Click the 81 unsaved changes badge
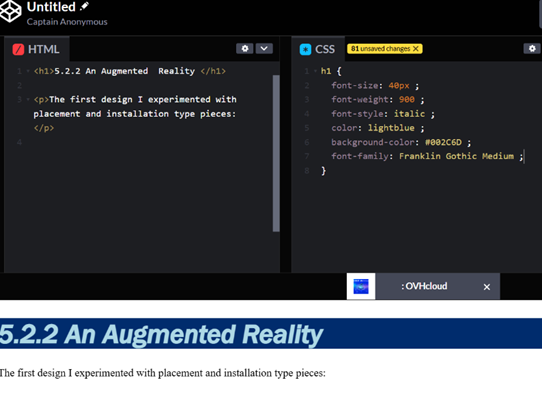Screen dimensions: 542x393 [x=385, y=49]
